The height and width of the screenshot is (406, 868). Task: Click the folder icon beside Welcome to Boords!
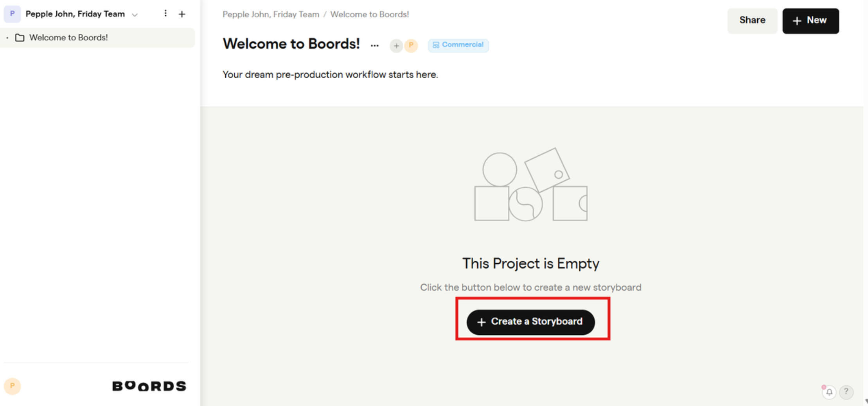(20, 38)
